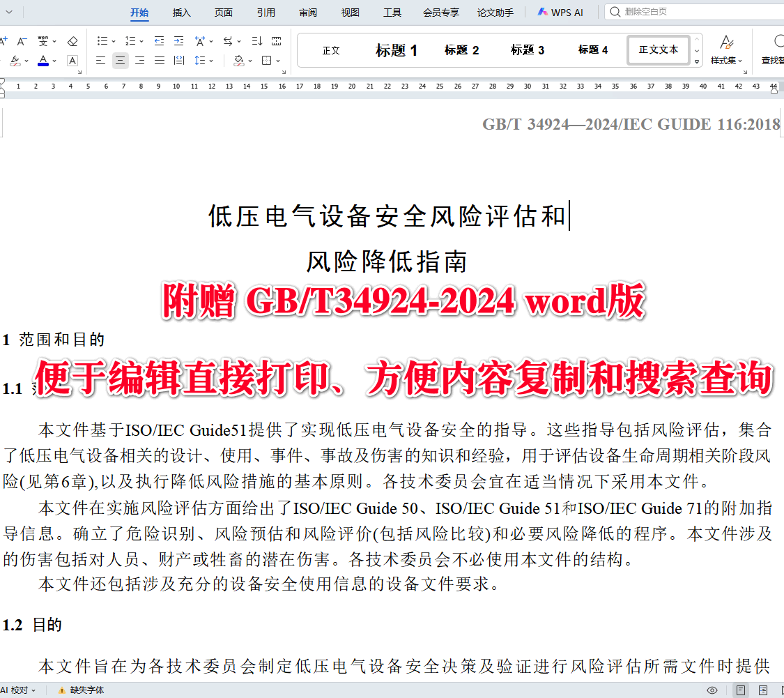The width and height of the screenshot is (784, 698).
Task: Apply the blue font color
Action: point(43,61)
